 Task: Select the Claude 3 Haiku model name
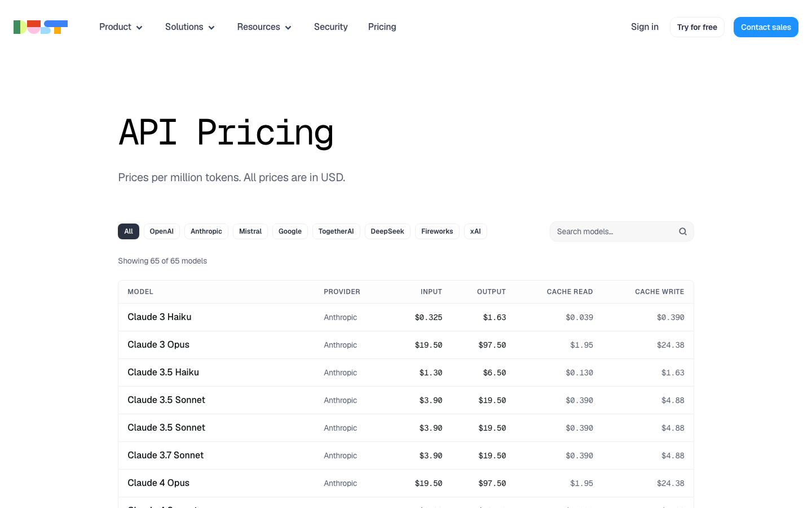tap(160, 317)
